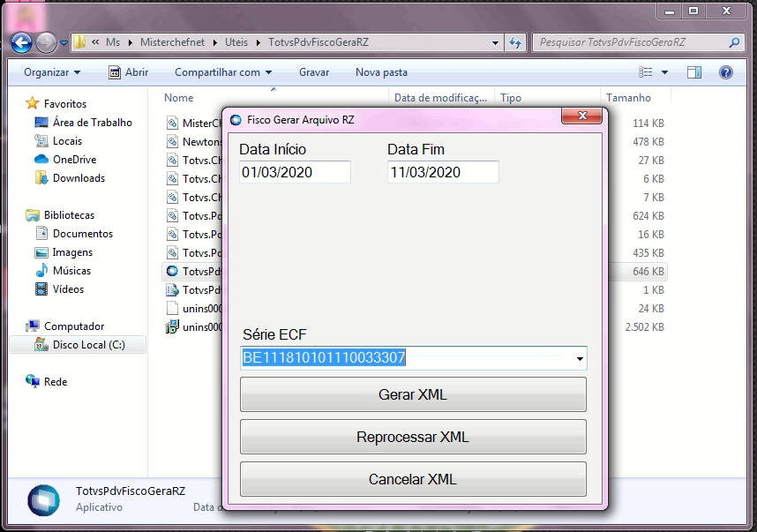Viewport: 757px width, 532px height.
Task: Go back in Explorer navigation
Action: click(21, 42)
